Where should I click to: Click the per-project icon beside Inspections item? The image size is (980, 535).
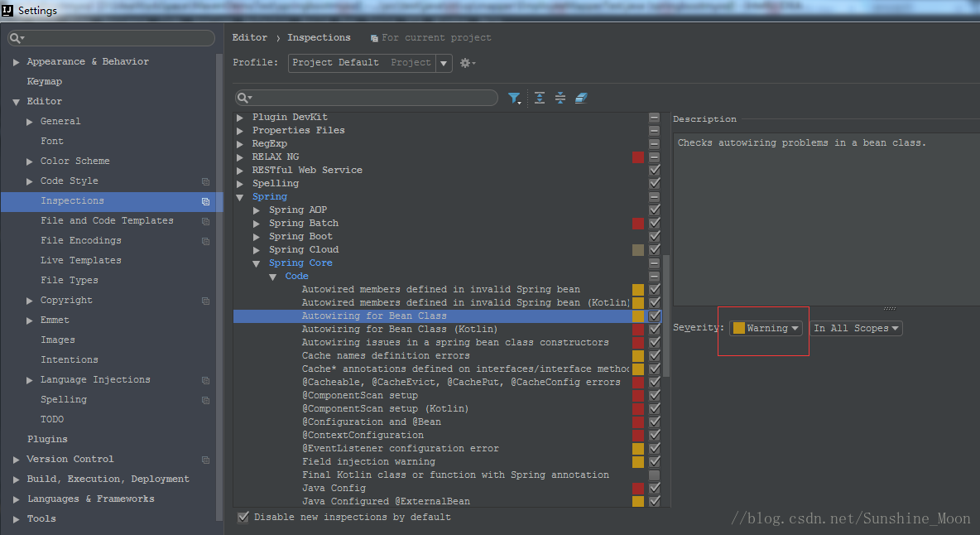(205, 201)
